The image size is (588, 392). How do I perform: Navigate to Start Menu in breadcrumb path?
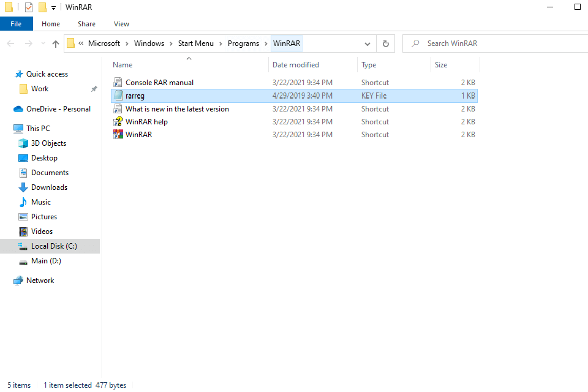(196, 43)
